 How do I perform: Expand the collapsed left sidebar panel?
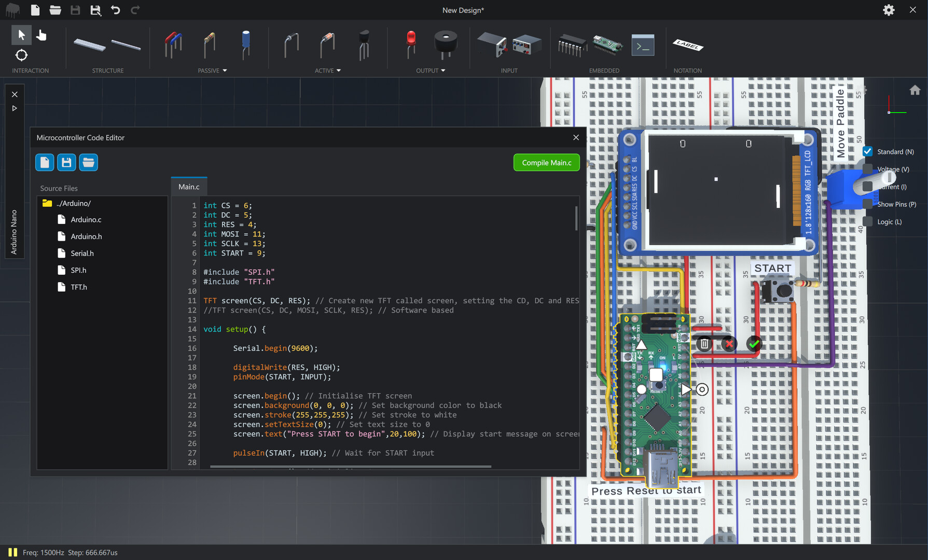[x=14, y=108]
